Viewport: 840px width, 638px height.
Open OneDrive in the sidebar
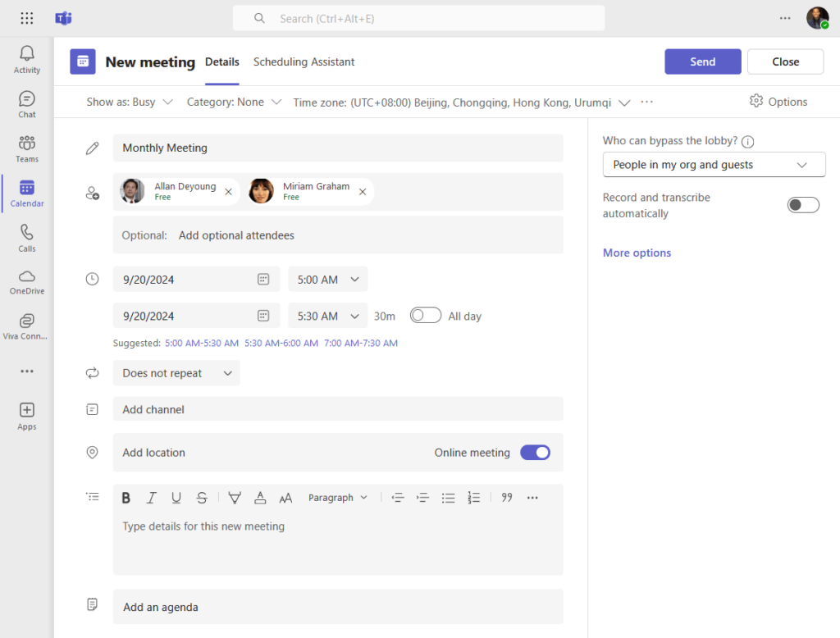tap(27, 282)
